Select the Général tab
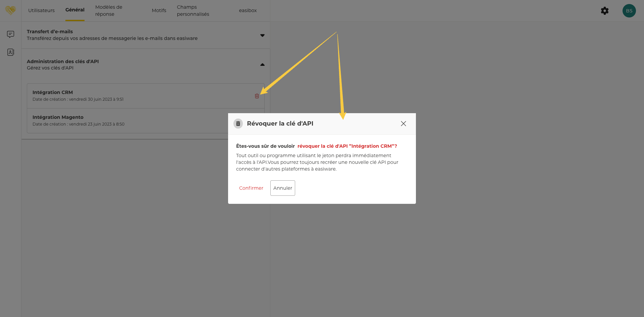The height and width of the screenshot is (317, 644). 75,10
